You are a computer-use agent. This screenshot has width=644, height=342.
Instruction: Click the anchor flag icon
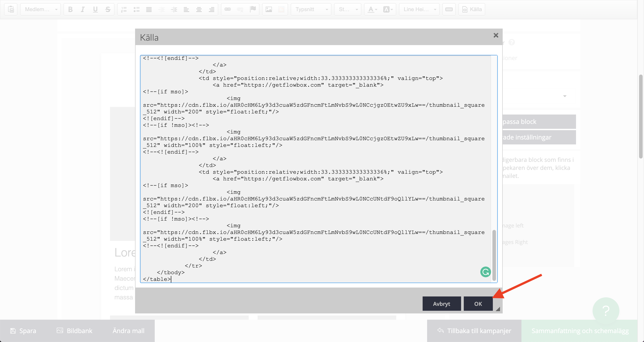point(253,9)
